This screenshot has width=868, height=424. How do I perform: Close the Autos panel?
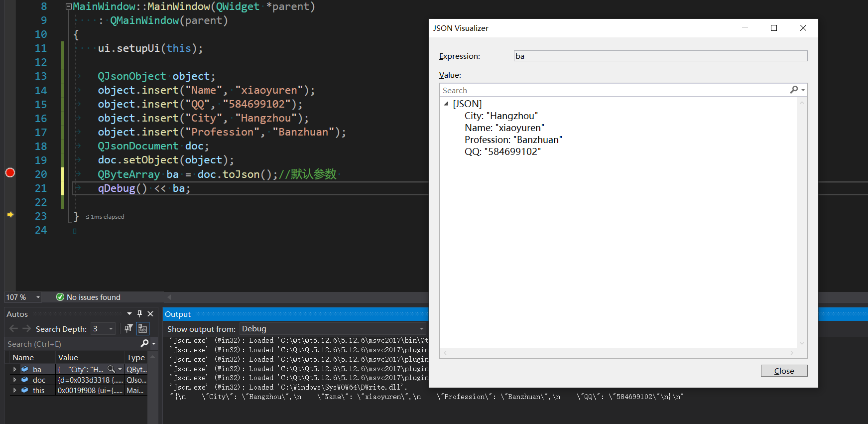coord(150,314)
